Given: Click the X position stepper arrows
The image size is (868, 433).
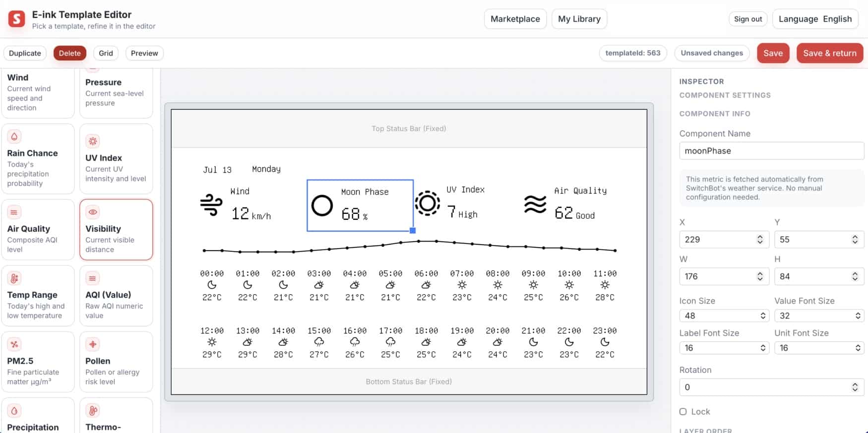Looking at the screenshot, I should [x=760, y=240].
